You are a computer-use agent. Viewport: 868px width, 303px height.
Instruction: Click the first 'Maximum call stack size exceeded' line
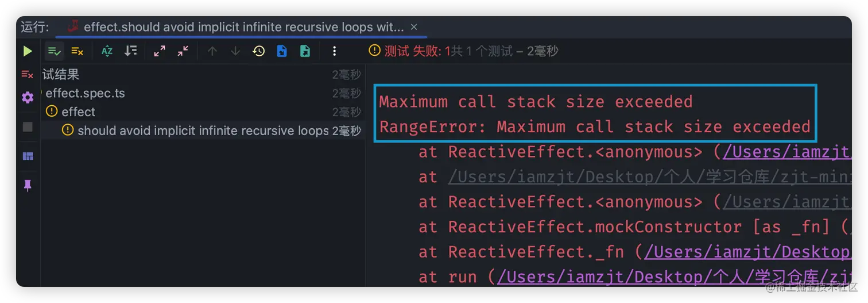(536, 102)
